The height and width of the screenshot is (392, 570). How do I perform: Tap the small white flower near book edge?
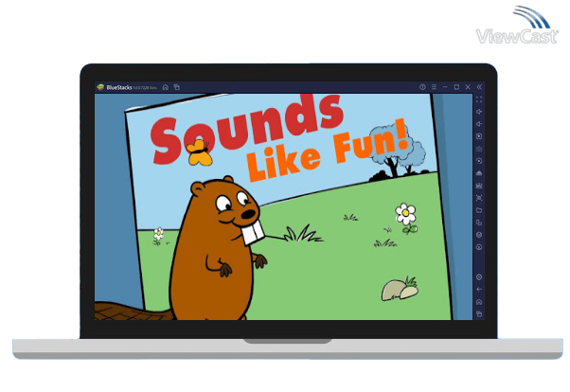pos(158,234)
